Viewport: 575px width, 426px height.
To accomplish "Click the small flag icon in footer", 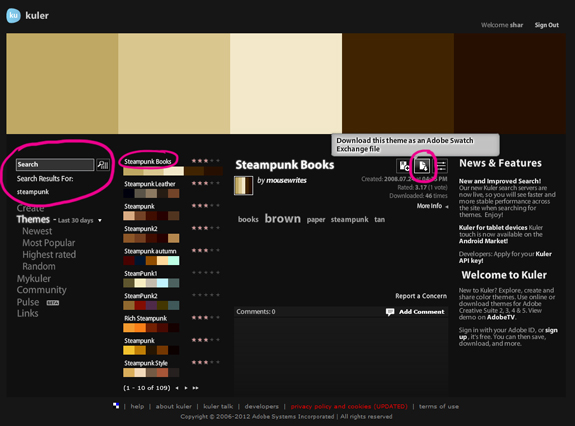I will pyautogui.click(x=116, y=405).
